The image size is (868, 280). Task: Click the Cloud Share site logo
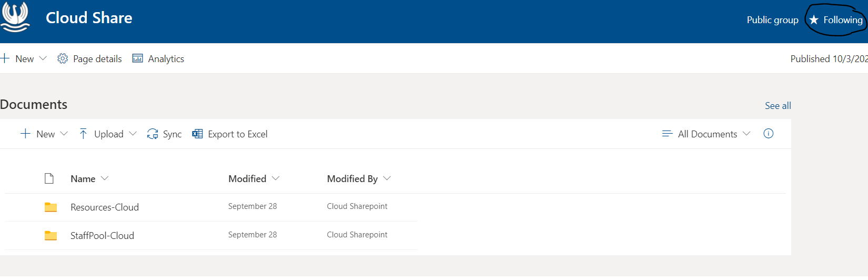point(15,17)
